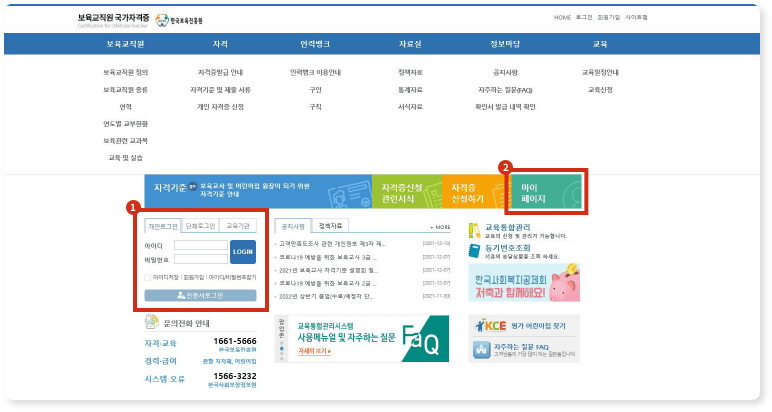
Task: Open submenu 통계자료
Action: click(x=410, y=90)
